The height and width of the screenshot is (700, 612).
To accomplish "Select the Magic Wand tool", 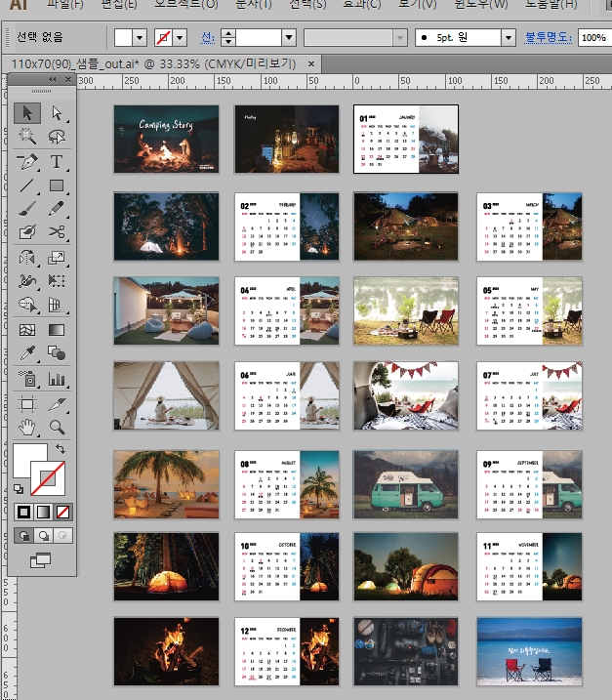I will coord(27,137).
